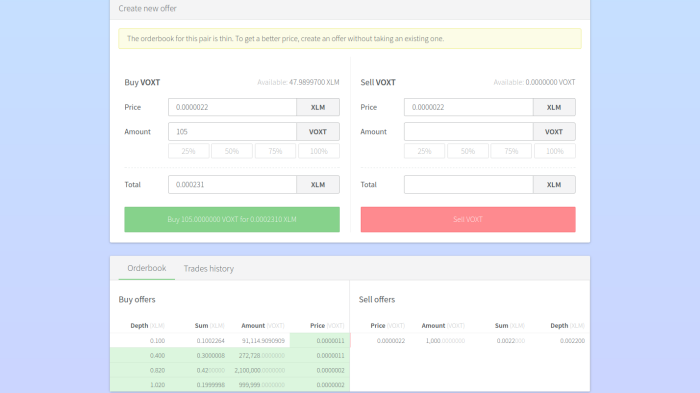Click the VOXT unit beside Sell Amount
This screenshot has width=700, height=393.
tap(554, 132)
